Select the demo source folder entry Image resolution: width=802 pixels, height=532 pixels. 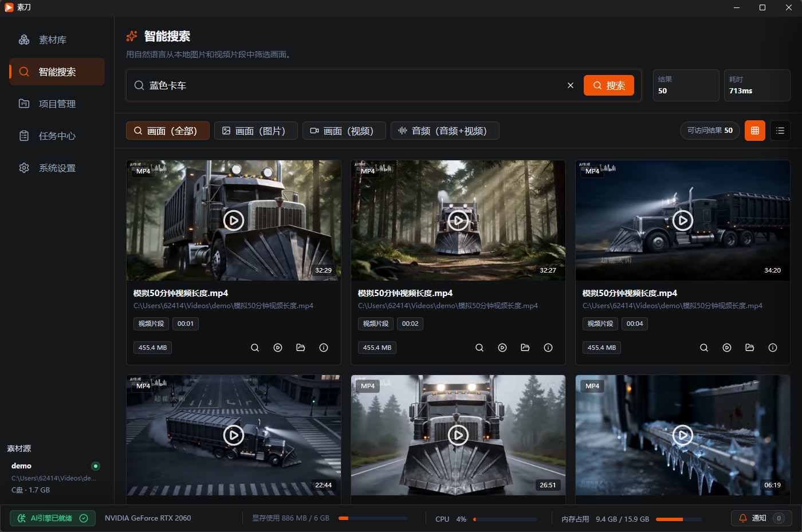pyautogui.click(x=56, y=478)
